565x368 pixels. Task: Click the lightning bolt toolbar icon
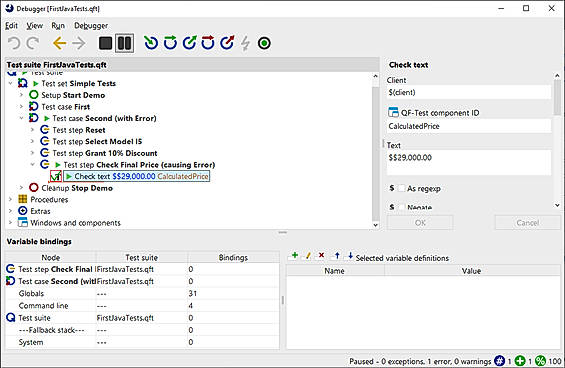click(245, 43)
